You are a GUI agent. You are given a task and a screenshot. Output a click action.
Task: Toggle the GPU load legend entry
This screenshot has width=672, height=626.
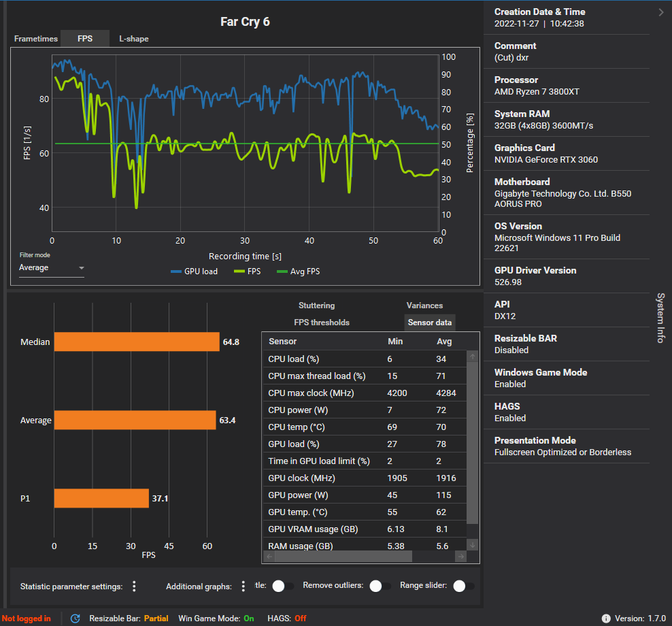click(194, 271)
